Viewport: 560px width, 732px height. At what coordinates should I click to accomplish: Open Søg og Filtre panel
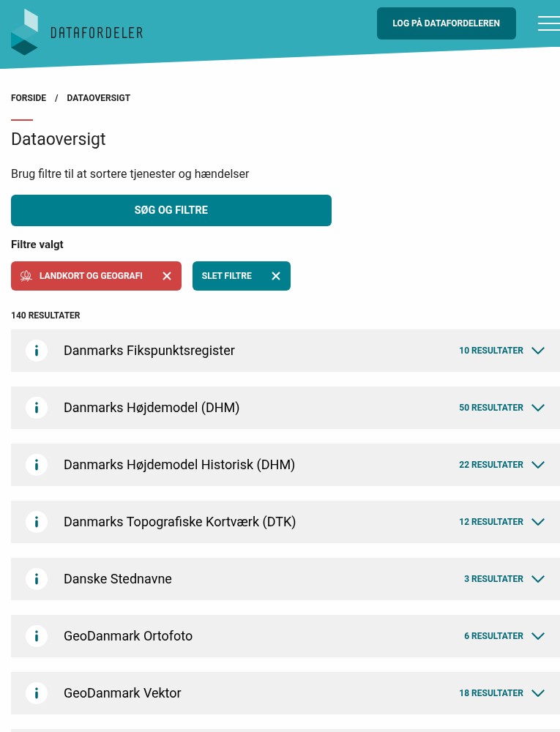pos(171,210)
